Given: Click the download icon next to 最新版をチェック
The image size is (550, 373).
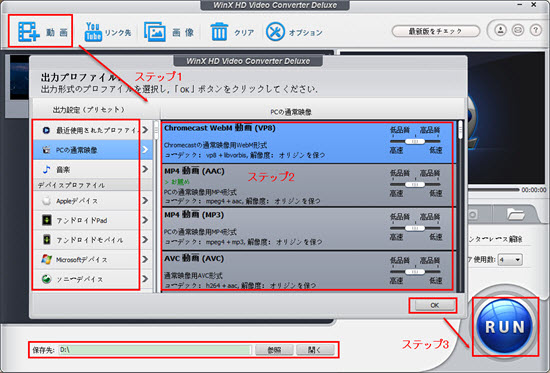Looking at the screenshot, I should click(501, 31).
